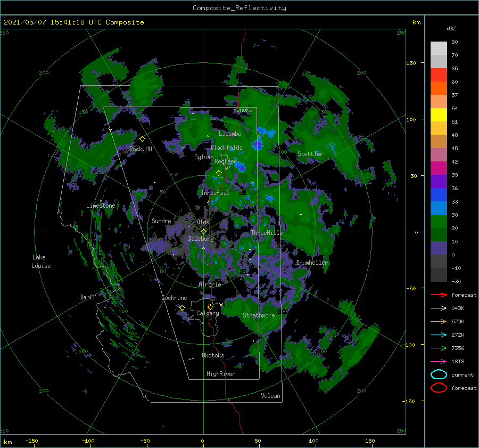Click the blue storm cell east of RedDeer
The height and width of the screenshot is (448, 479).
click(x=241, y=167)
